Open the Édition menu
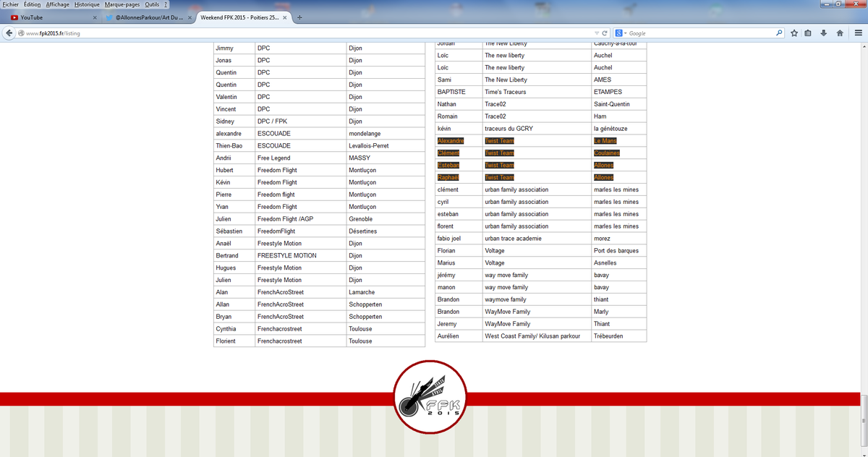This screenshot has height=457, width=868. click(32, 4)
